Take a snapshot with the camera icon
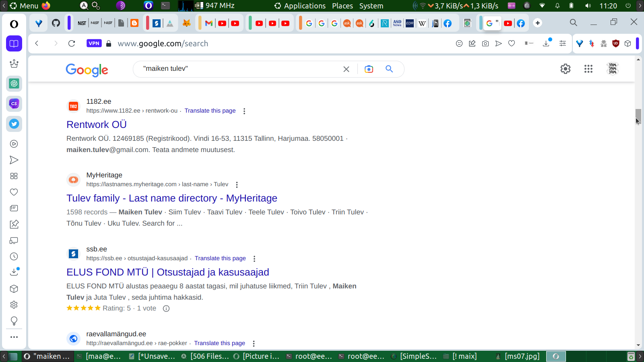644x362 pixels. 485,43
